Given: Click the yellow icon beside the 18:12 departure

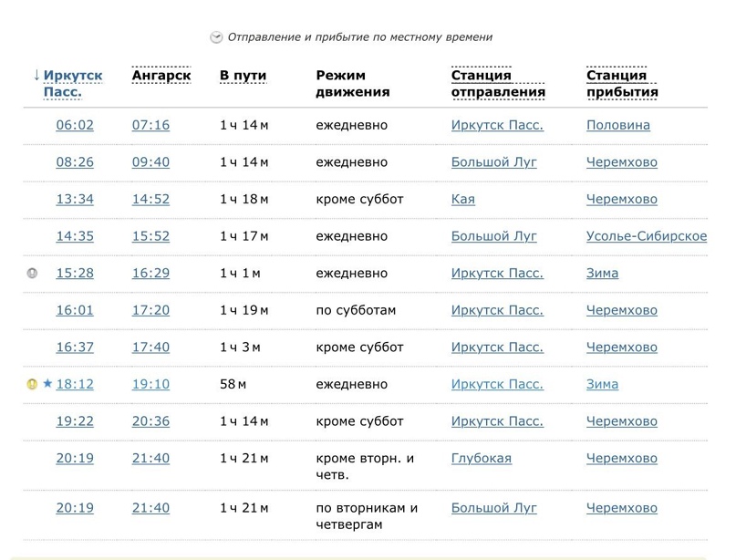Looking at the screenshot, I should (x=33, y=384).
